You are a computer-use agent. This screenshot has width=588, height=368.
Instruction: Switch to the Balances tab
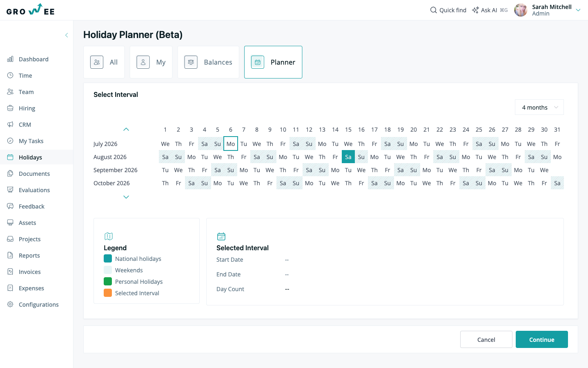click(208, 62)
